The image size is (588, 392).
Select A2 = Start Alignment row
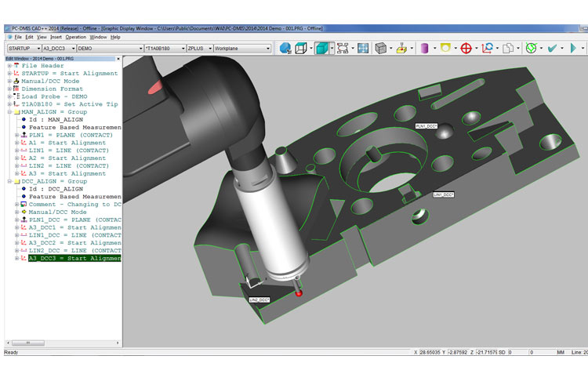[67, 158]
